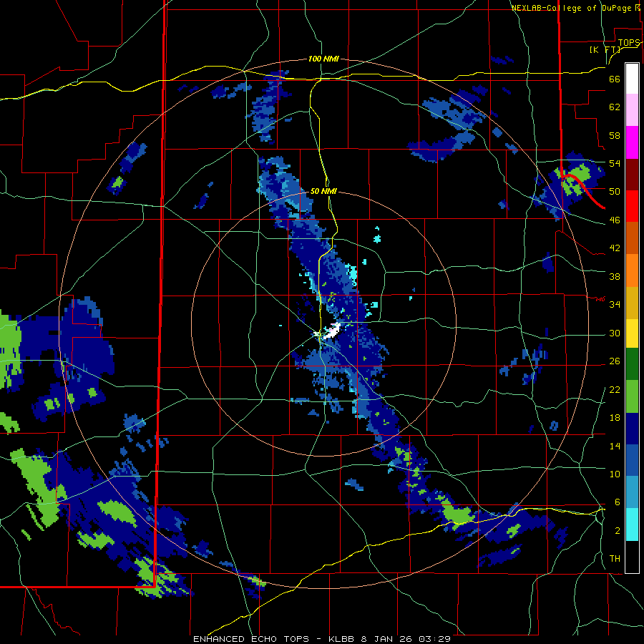The height and width of the screenshot is (644, 644).
Task: Click the 26 scale label
Action: 615,361
